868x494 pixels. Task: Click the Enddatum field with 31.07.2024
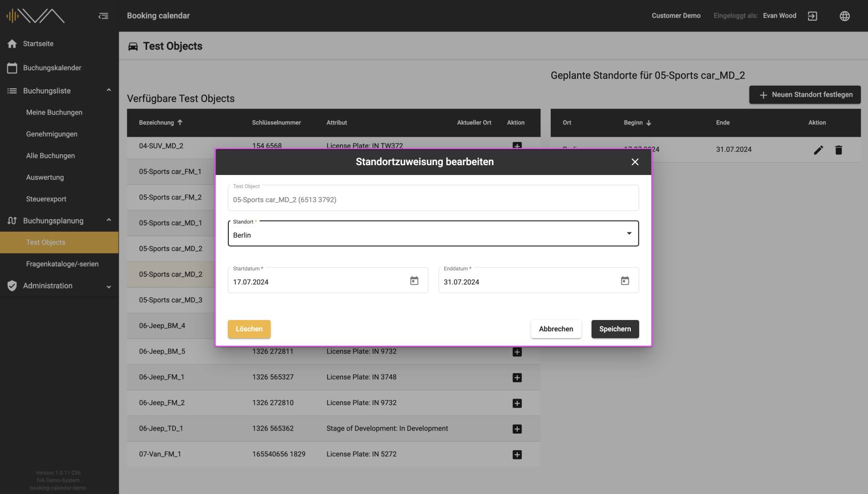tap(538, 280)
